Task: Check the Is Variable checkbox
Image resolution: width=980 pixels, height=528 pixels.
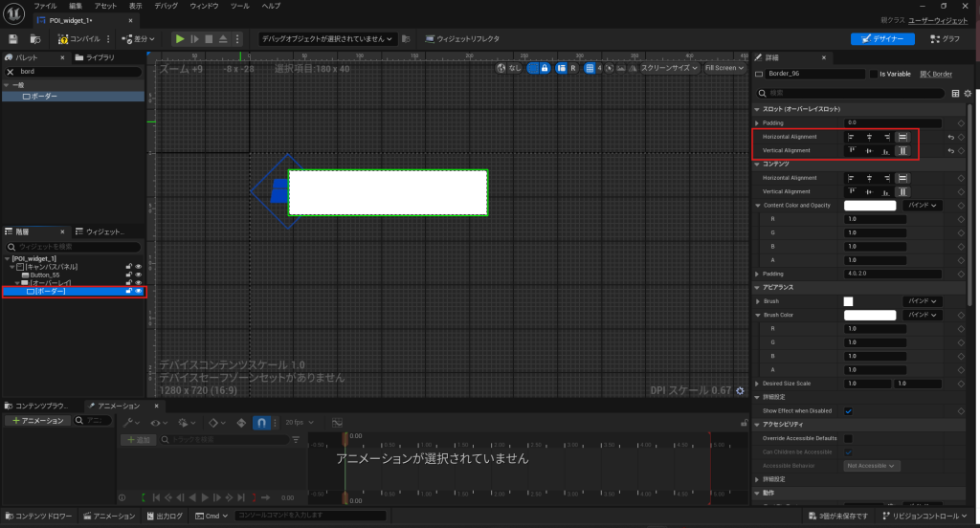Action: coord(872,74)
